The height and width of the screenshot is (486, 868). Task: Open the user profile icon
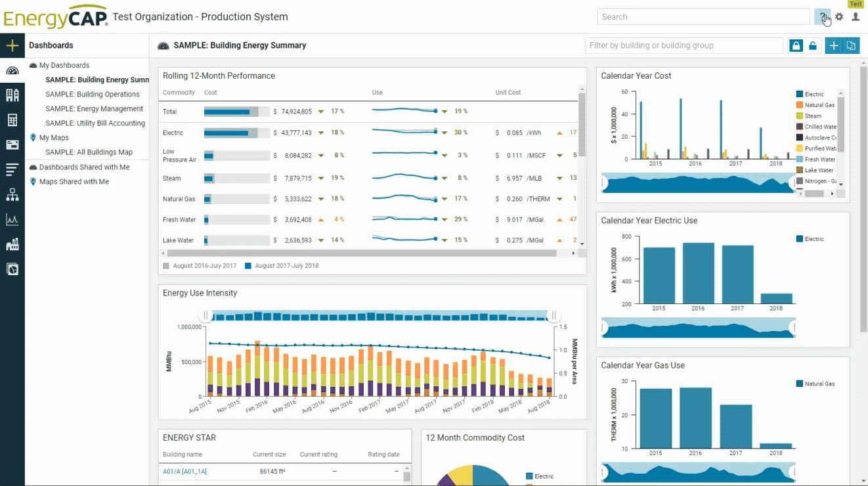click(x=856, y=17)
